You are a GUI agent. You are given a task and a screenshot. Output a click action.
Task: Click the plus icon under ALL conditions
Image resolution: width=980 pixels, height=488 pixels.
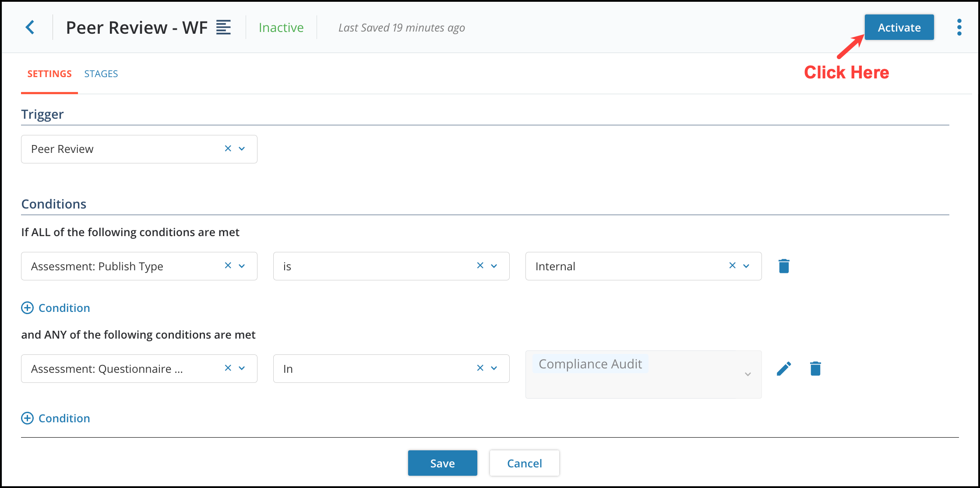click(27, 308)
